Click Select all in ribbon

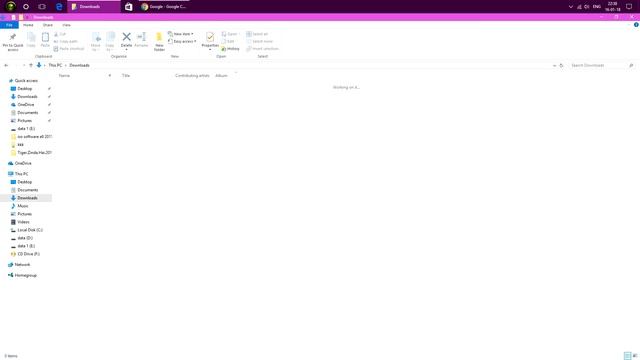257,34
